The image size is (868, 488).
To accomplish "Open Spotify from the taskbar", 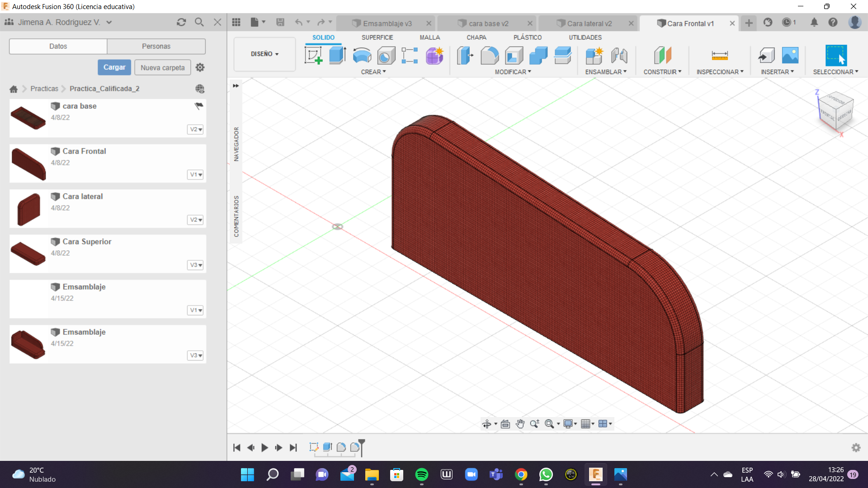I will (x=421, y=474).
